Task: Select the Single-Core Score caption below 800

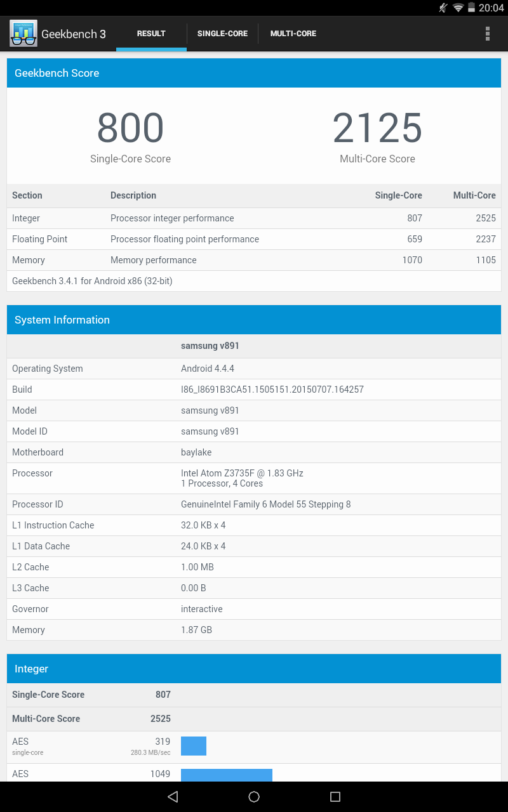Action: point(130,159)
